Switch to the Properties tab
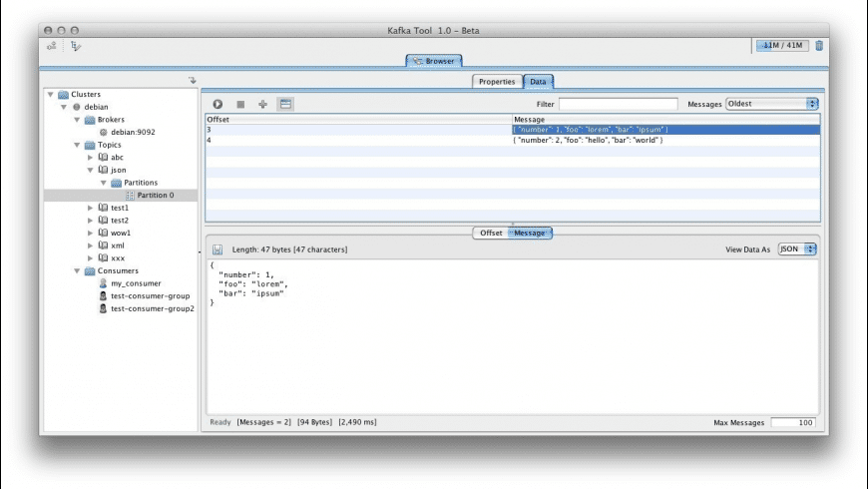The height and width of the screenshot is (489, 868). tap(497, 82)
